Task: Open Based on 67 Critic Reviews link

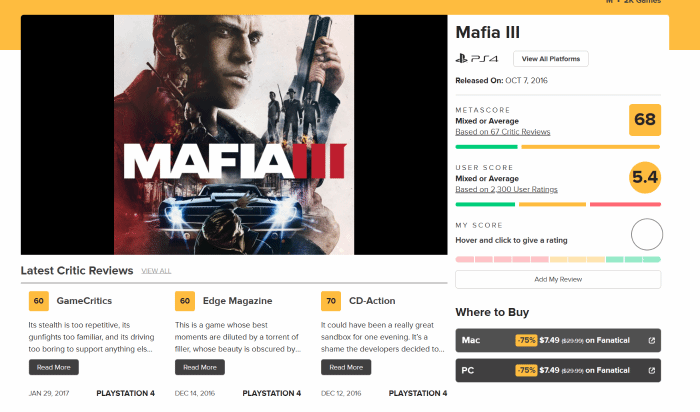Action: (503, 132)
